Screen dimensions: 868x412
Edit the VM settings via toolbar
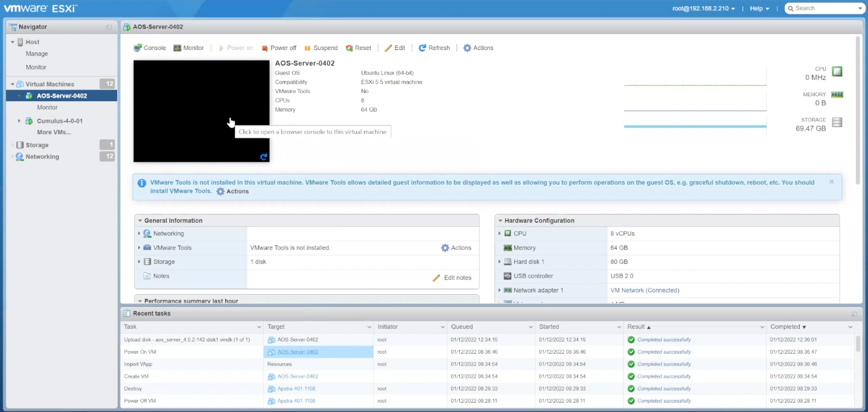pos(395,48)
